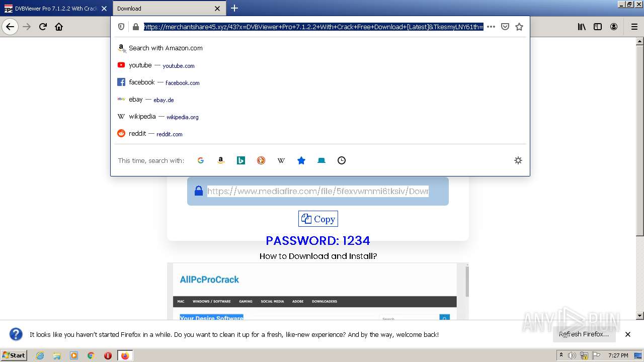This screenshot has height=362, width=644.
Task: Select the facebook suggestion
Action: pyautogui.click(x=320, y=82)
